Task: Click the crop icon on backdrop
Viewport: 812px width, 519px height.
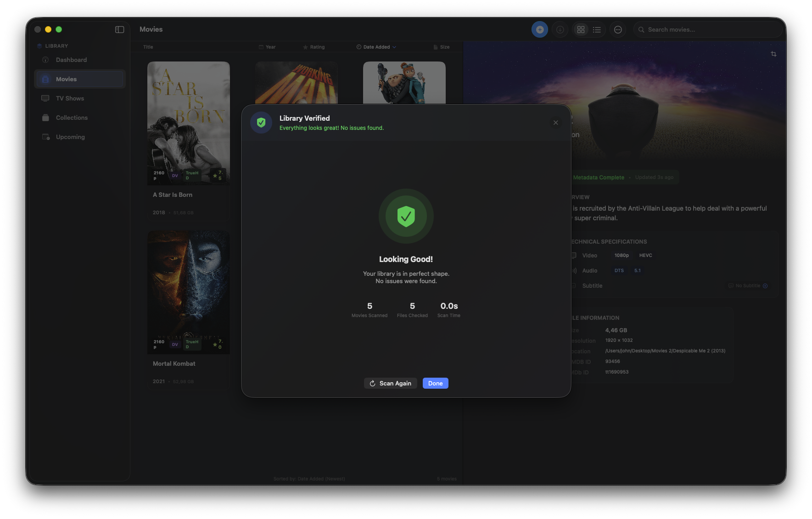Action: click(x=773, y=54)
